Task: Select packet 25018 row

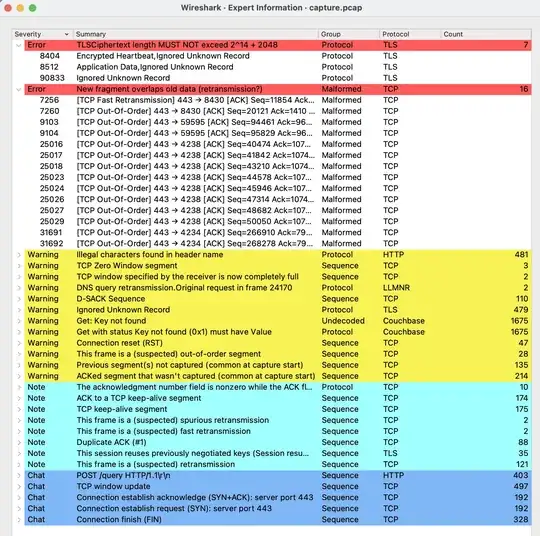Action: [278, 166]
